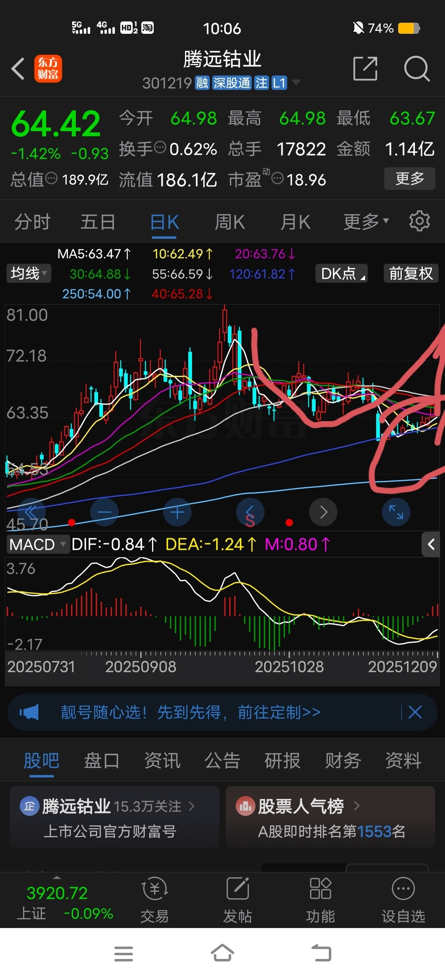445x980 pixels.
Task: Tap the 融 margin trading badge
Action: coord(202,83)
